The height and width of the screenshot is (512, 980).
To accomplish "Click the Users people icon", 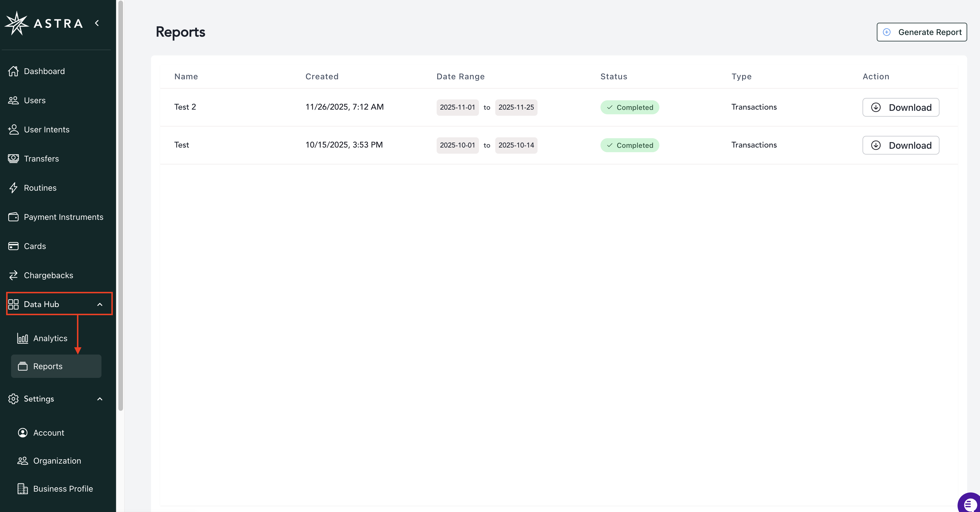I will click(13, 101).
